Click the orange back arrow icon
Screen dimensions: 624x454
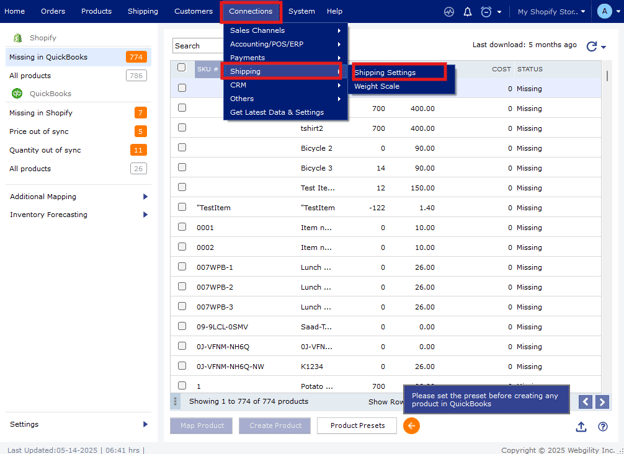pyautogui.click(x=411, y=426)
